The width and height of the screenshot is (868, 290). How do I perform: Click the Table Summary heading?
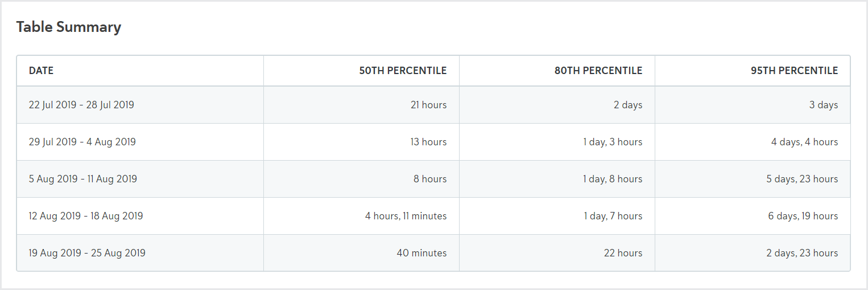click(69, 27)
